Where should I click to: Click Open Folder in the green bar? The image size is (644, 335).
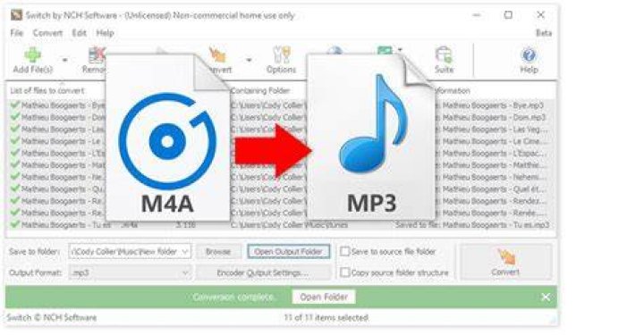(324, 297)
